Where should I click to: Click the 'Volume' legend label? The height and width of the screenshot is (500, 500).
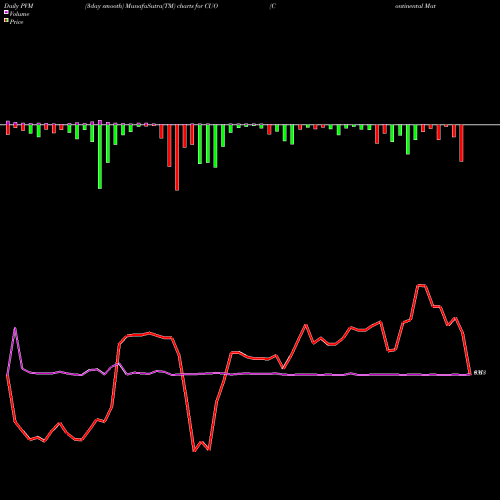click(x=19, y=14)
